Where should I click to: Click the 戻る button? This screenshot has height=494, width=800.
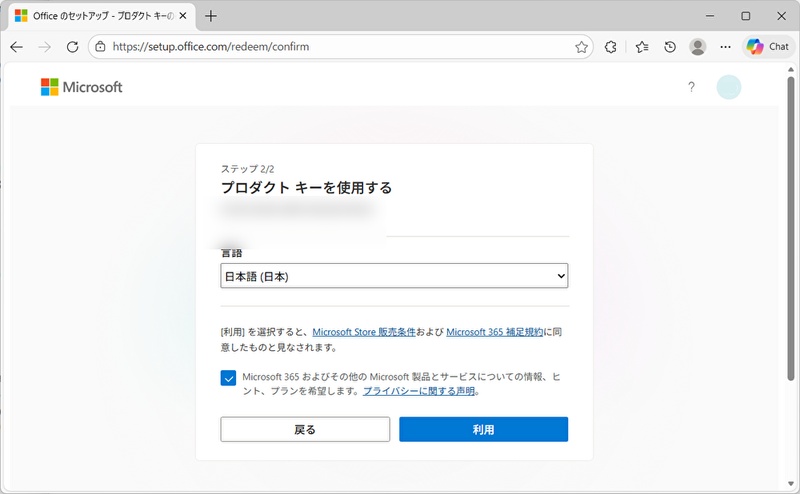tap(305, 430)
